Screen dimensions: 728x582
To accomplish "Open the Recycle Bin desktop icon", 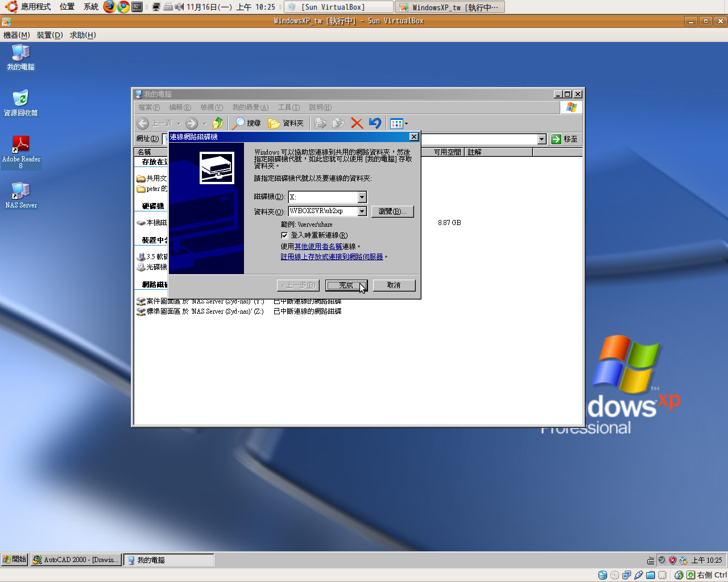I will (x=21, y=103).
